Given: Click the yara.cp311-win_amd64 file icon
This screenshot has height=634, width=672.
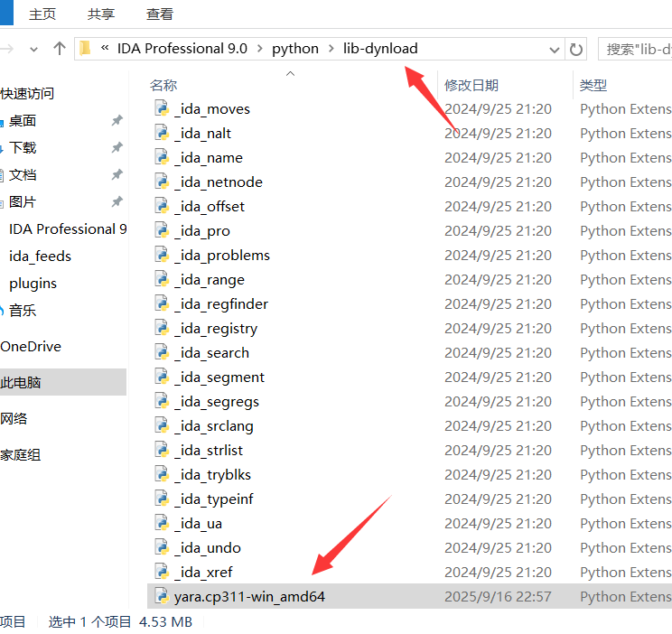Looking at the screenshot, I should [x=162, y=596].
